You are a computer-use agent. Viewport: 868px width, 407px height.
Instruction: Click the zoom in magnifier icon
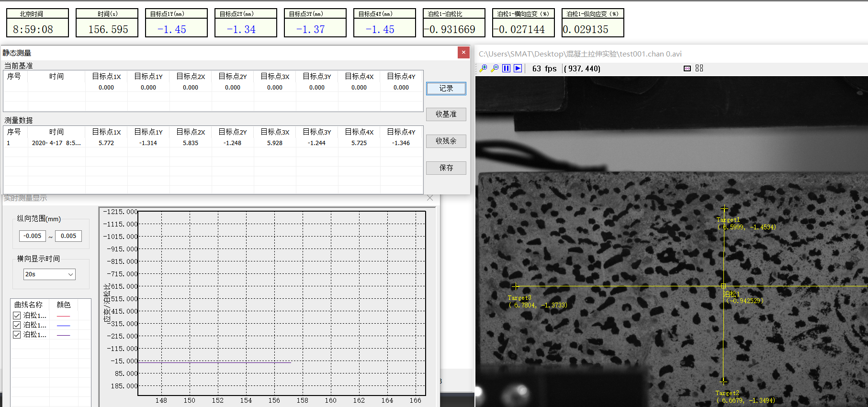click(483, 68)
